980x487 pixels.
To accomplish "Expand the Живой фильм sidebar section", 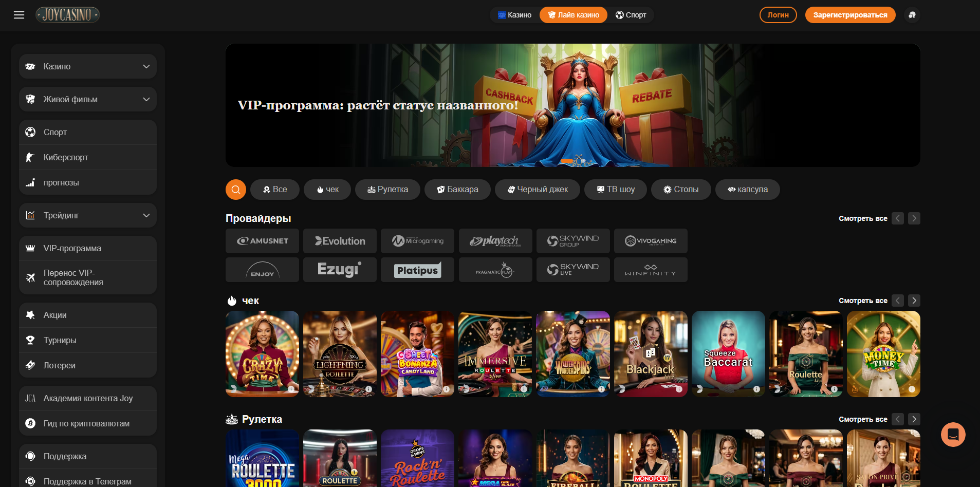I will point(88,99).
